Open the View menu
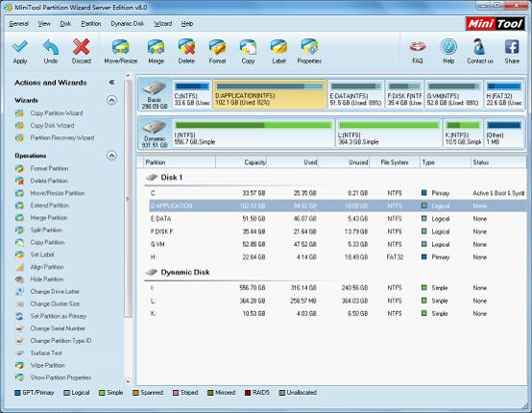Image resolution: width=532 pixels, height=413 pixels. coord(44,24)
